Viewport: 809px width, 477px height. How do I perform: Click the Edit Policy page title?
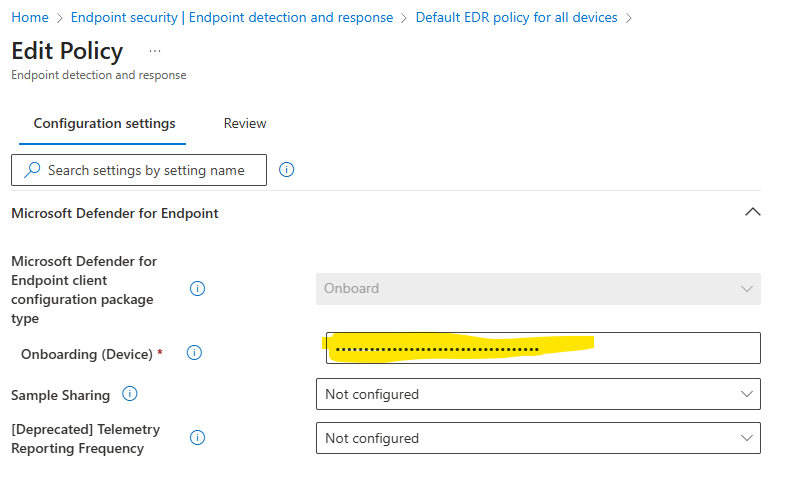(67, 51)
